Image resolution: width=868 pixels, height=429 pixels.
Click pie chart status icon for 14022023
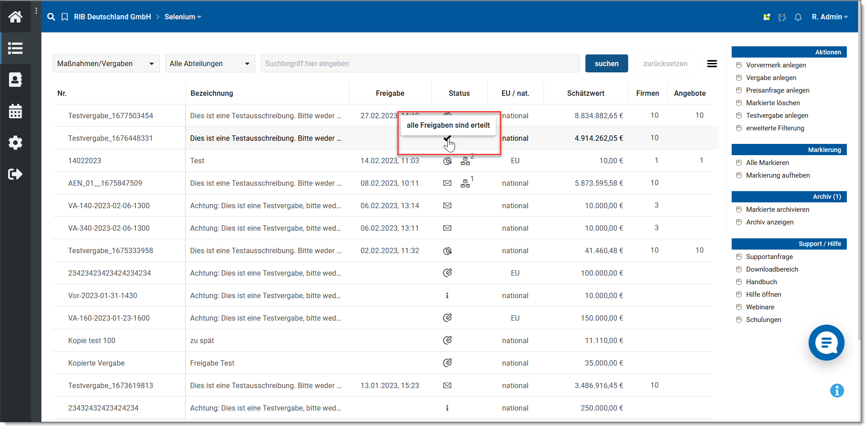(447, 161)
